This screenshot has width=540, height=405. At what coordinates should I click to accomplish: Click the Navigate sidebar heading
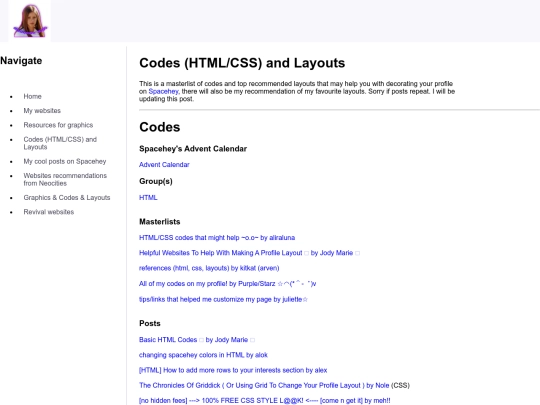21,61
